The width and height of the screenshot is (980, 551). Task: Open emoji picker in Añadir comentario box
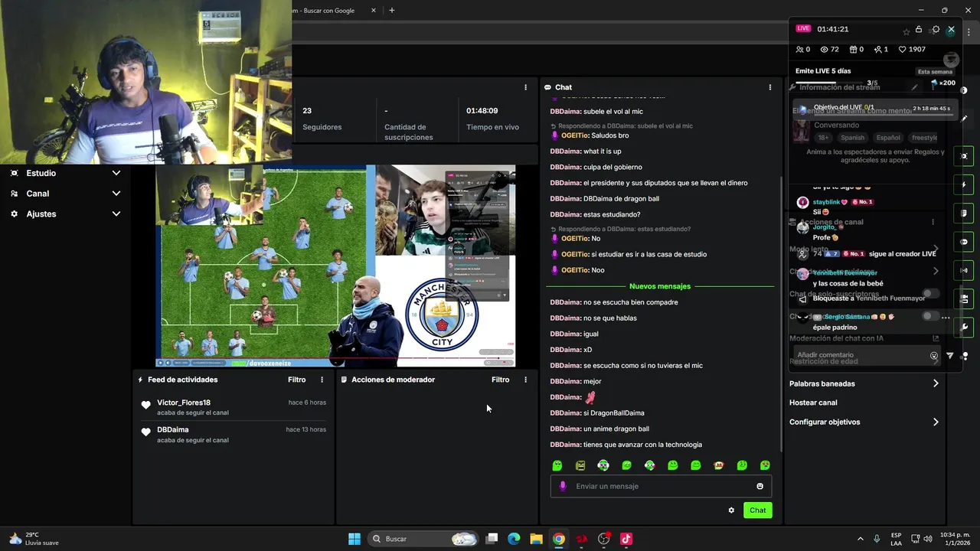[934, 356]
